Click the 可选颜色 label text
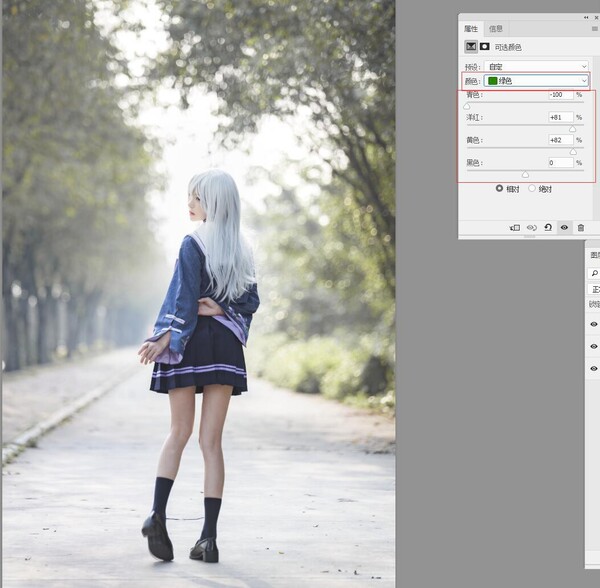 coord(508,47)
